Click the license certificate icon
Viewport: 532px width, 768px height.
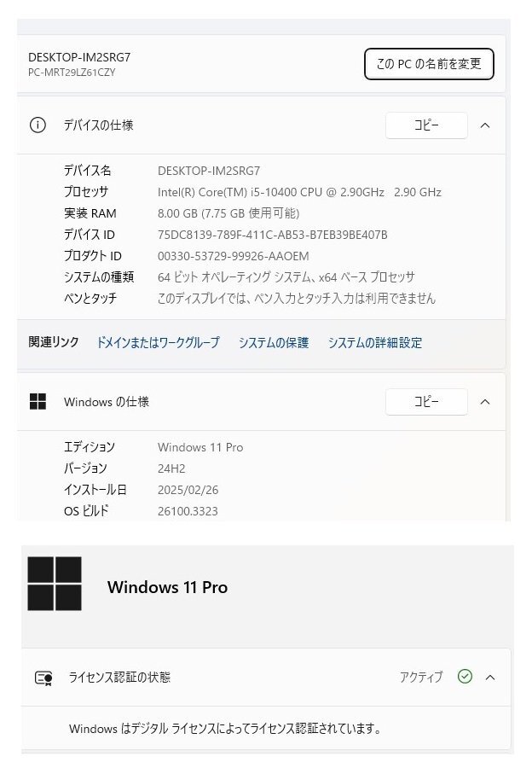click(43, 678)
